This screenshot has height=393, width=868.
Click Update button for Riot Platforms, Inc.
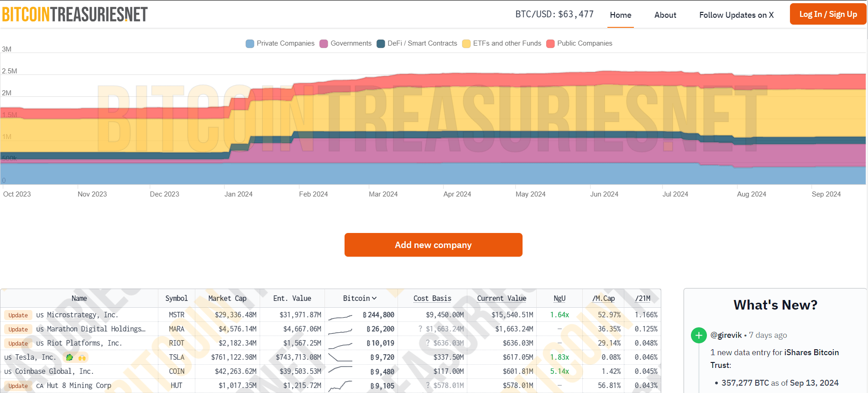[x=18, y=343]
